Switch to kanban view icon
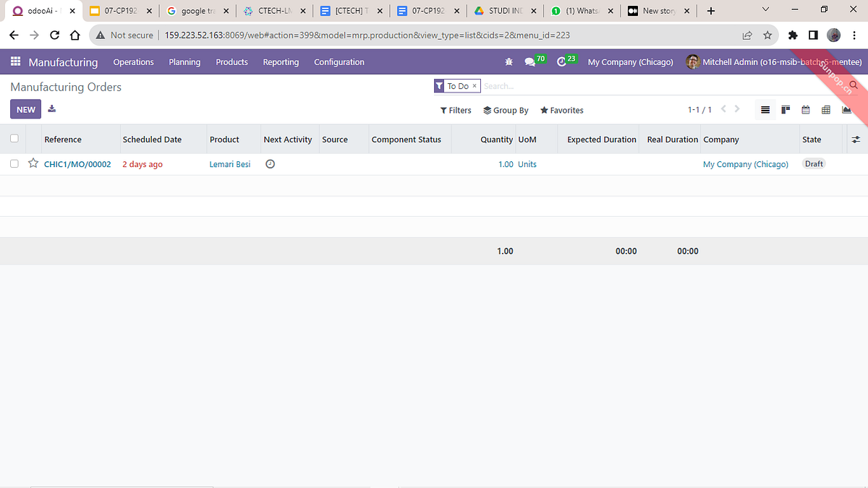 tap(786, 110)
